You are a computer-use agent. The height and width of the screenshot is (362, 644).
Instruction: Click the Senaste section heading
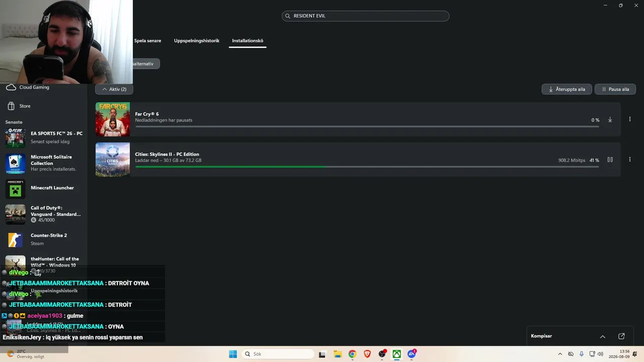(x=14, y=122)
